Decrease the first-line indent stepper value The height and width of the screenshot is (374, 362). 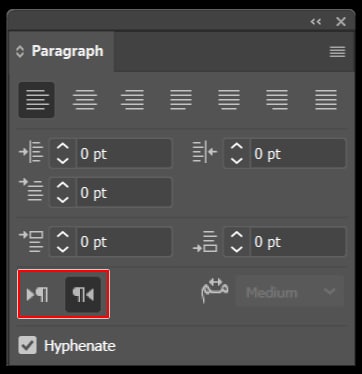coord(63,200)
